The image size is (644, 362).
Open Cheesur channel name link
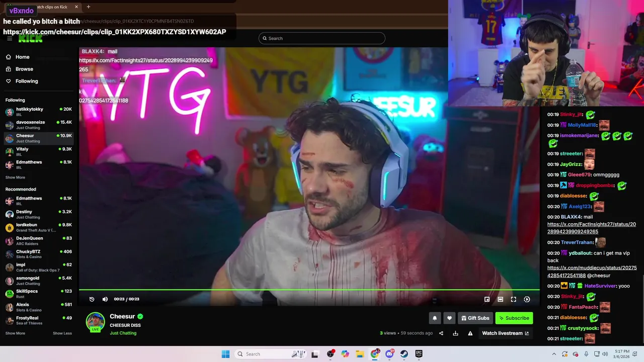(122, 316)
